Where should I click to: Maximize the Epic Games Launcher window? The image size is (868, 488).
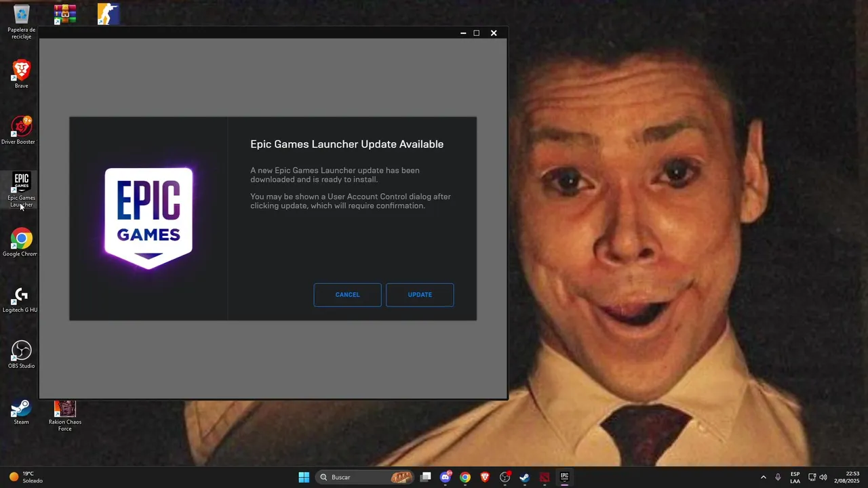tap(476, 33)
